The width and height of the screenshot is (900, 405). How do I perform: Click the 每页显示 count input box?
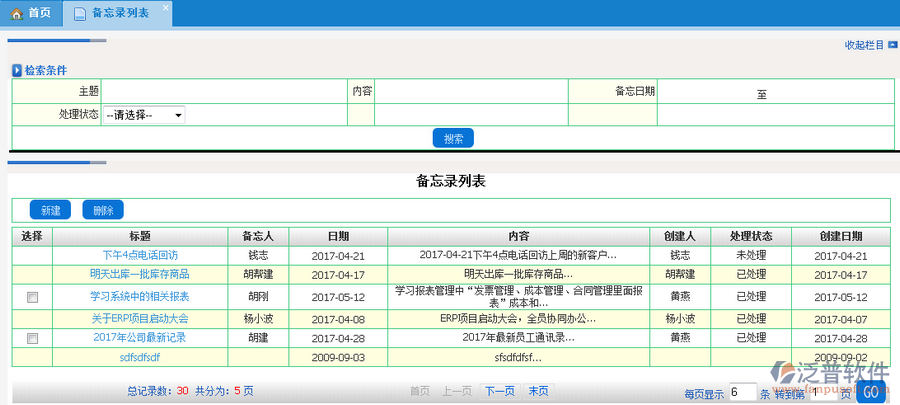click(742, 392)
